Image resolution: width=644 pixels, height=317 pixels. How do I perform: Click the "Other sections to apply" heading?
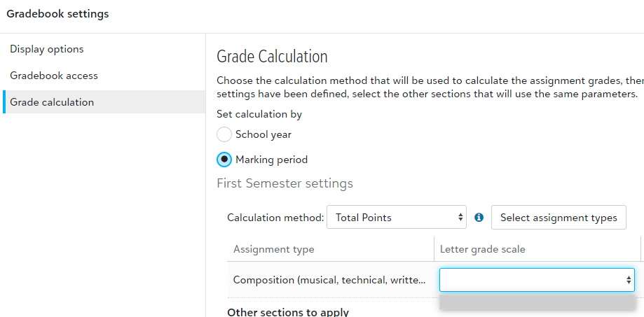tap(288, 312)
